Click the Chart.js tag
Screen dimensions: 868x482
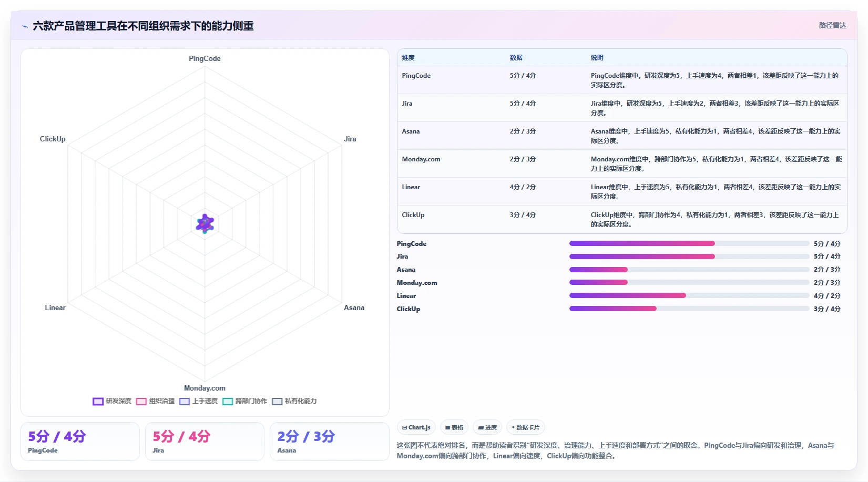(416, 427)
